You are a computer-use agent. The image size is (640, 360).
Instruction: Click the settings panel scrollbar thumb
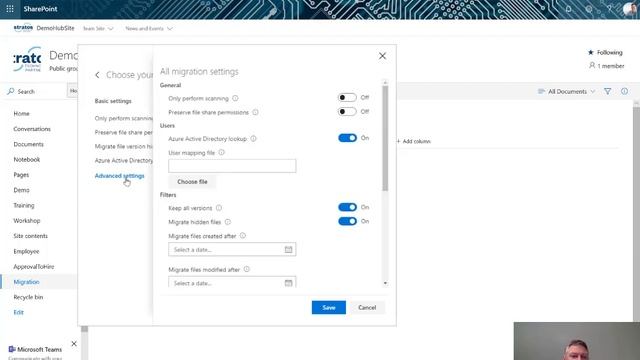point(385,138)
